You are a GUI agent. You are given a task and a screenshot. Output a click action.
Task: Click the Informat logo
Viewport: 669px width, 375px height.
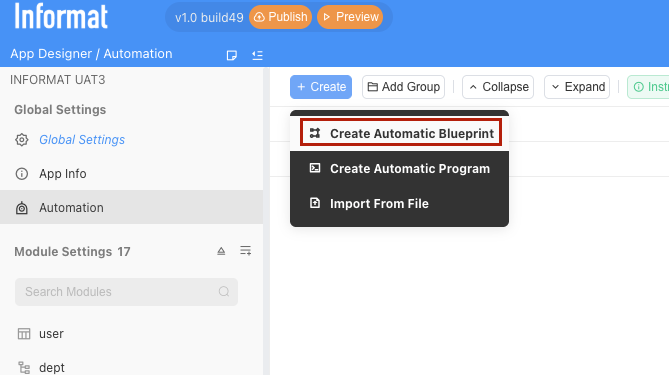tap(61, 17)
